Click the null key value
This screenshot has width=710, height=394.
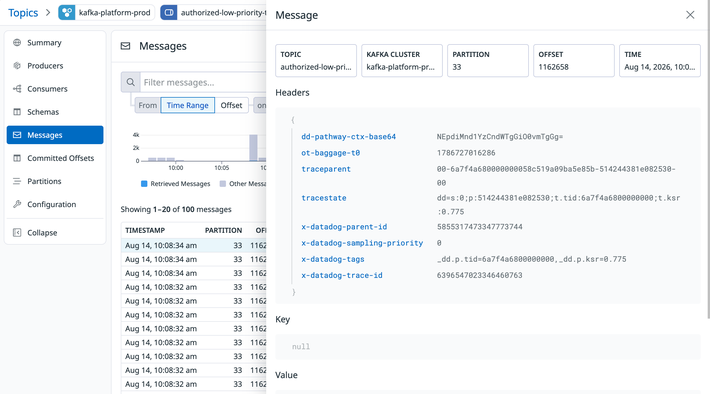pyautogui.click(x=301, y=347)
